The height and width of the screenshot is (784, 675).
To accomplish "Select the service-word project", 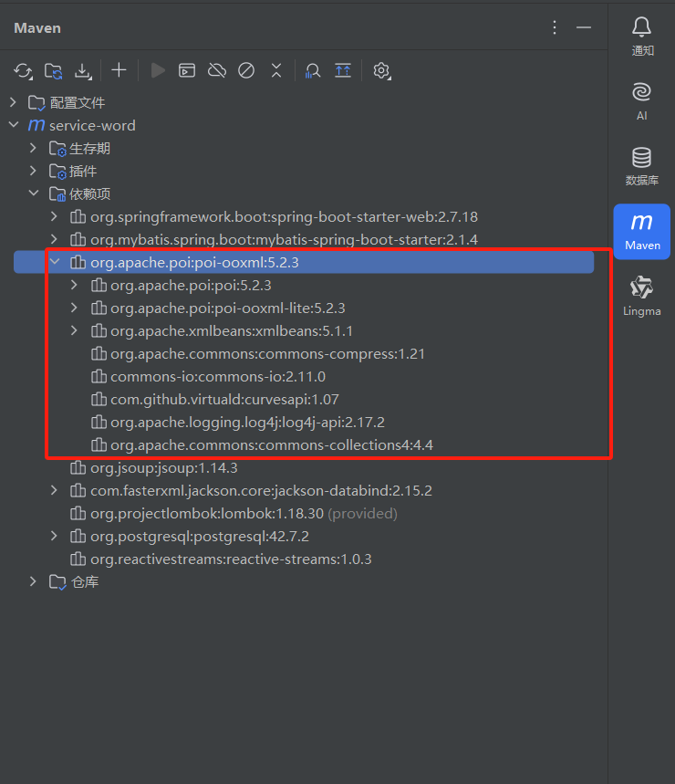I will 92,126.
